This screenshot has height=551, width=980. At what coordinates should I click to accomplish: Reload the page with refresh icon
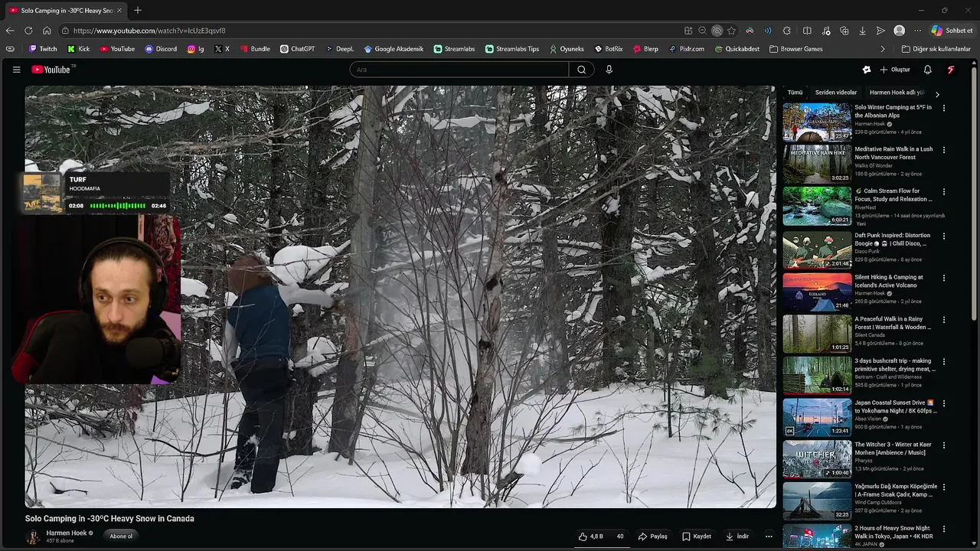(28, 31)
